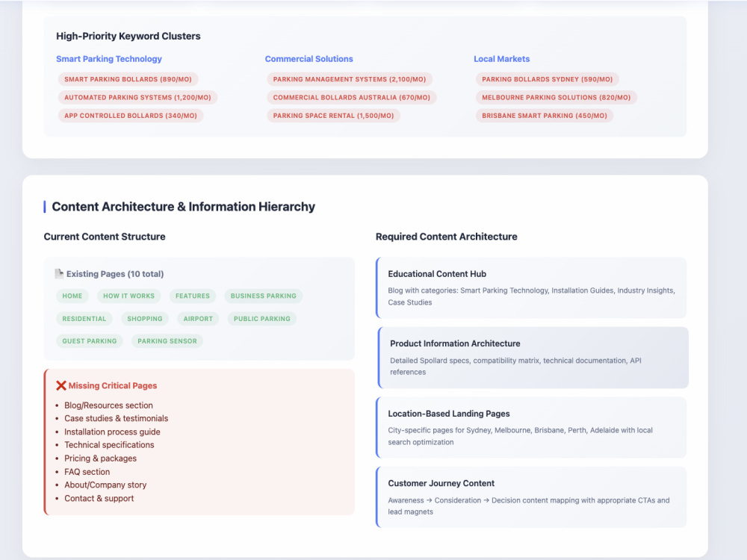The width and height of the screenshot is (747, 560).
Task: Click the Blog with categories description text
Action: point(531,296)
